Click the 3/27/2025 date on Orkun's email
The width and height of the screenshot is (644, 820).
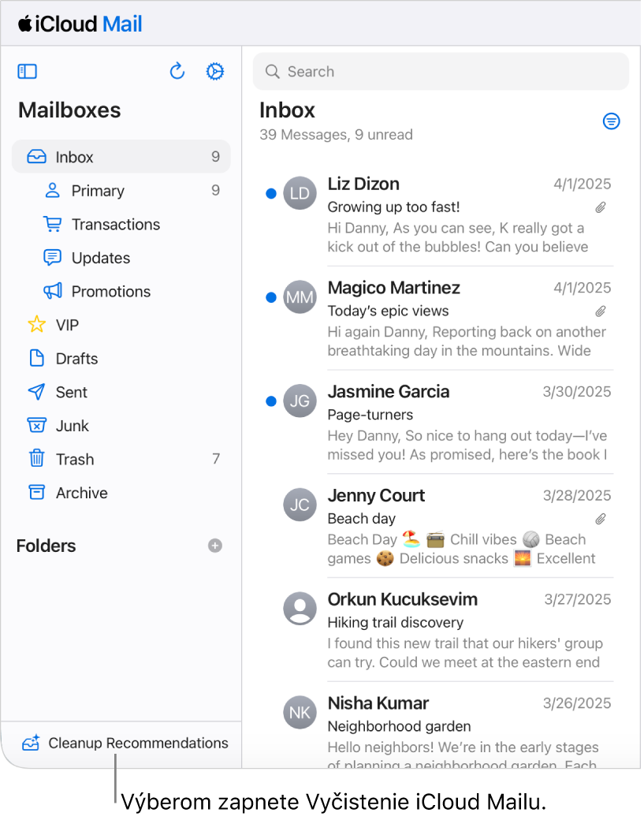pyautogui.click(x=579, y=600)
